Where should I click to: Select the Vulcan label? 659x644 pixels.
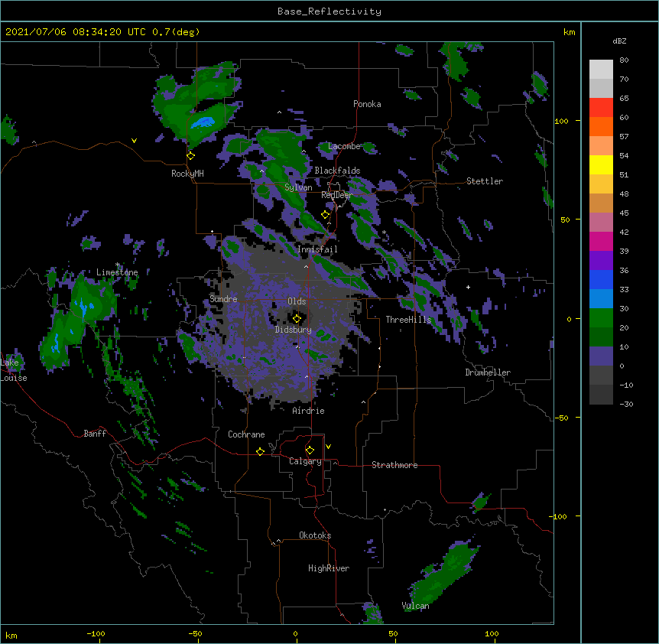pyautogui.click(x=415, y=606)
